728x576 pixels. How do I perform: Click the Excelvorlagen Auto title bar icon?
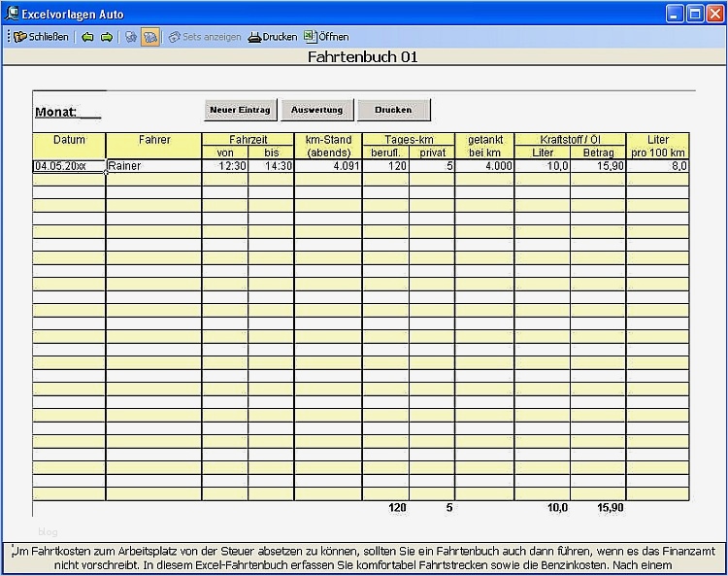pos(11,13)
